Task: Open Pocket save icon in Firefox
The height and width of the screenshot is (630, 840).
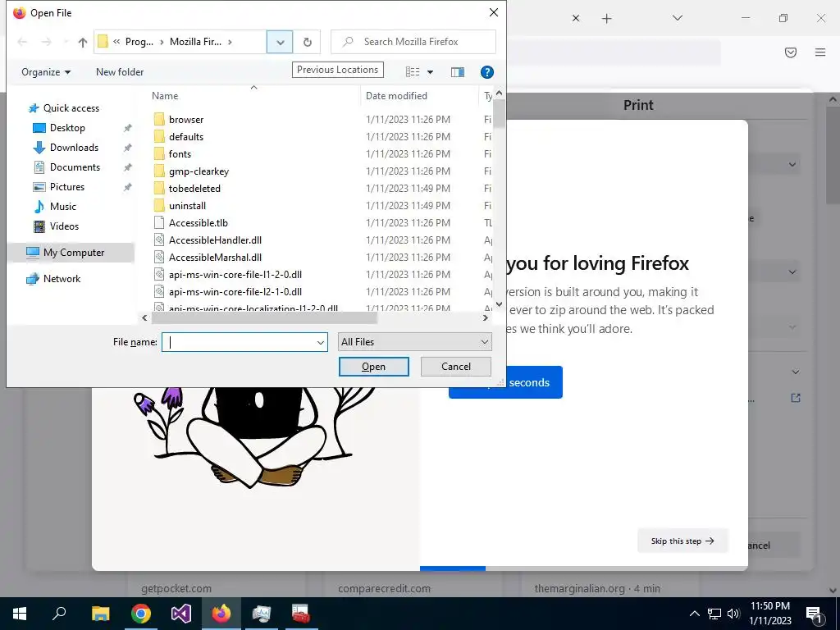Action: coord(790,52)
